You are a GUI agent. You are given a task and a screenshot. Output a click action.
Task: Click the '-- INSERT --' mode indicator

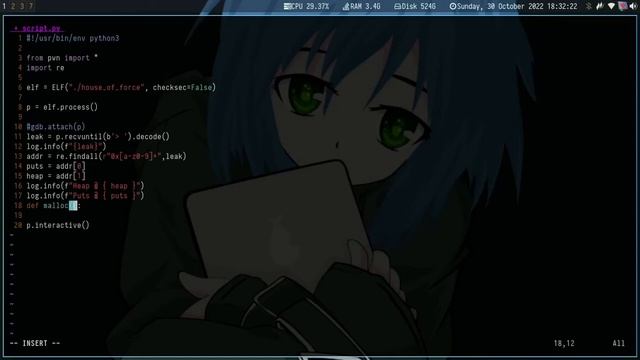(x=35, y=343)
